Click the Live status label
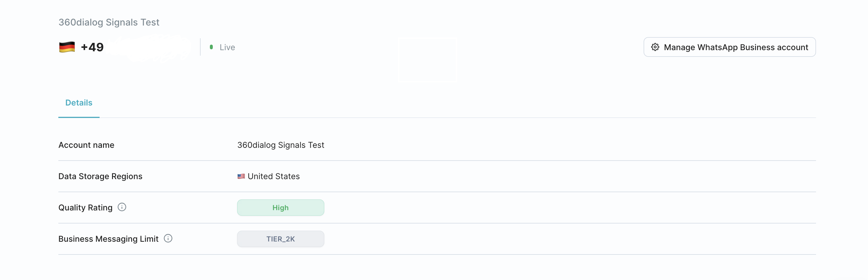This screenshot has width=868, height=280. tap(227, 48)
